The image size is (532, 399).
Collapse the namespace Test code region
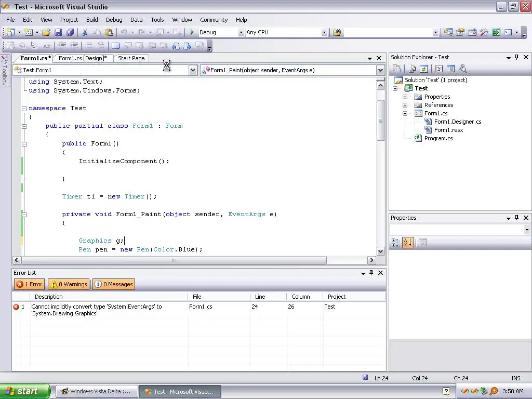(x=24, y=109)
